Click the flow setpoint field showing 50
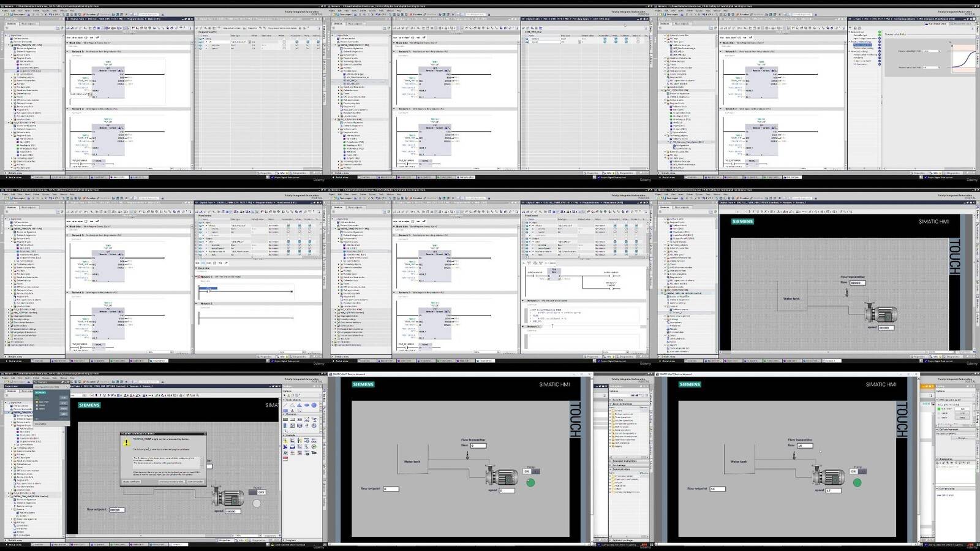Image resolution: width=980 pixels, height=551 pixels. click(718, 489)
